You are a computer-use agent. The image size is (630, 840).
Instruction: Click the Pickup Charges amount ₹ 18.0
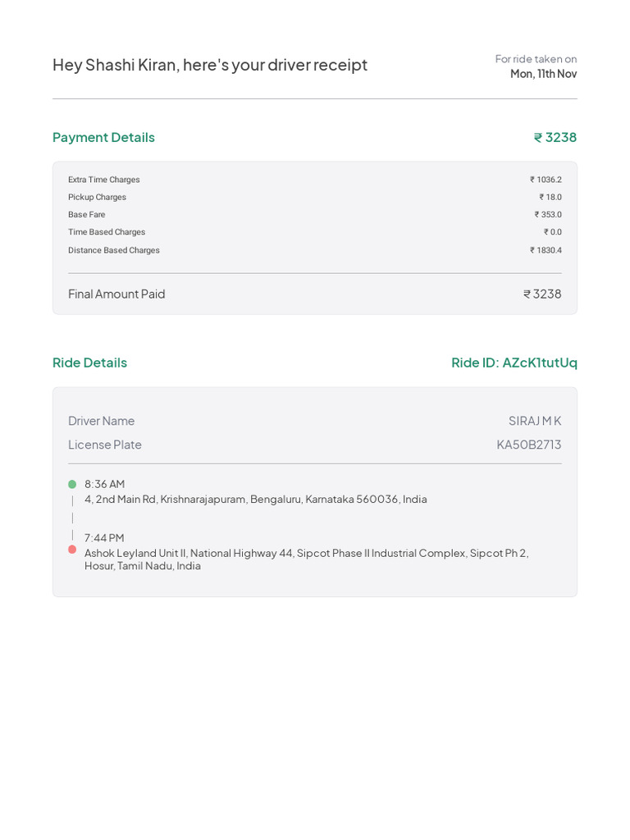[550, 197]
